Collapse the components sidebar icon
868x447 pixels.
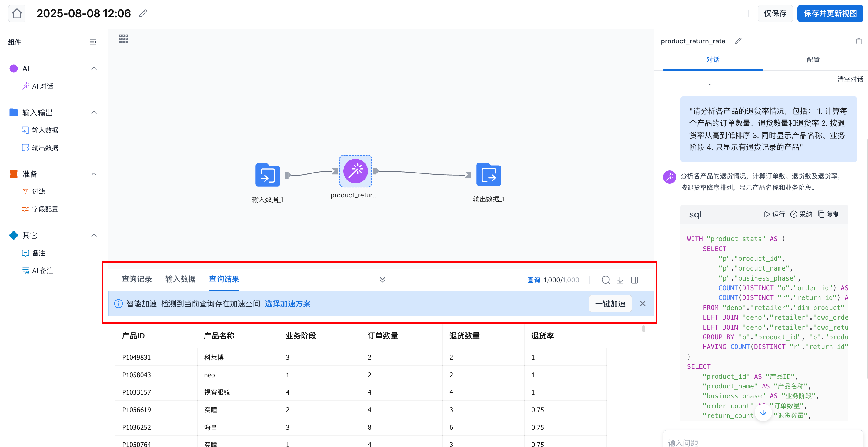93,42
